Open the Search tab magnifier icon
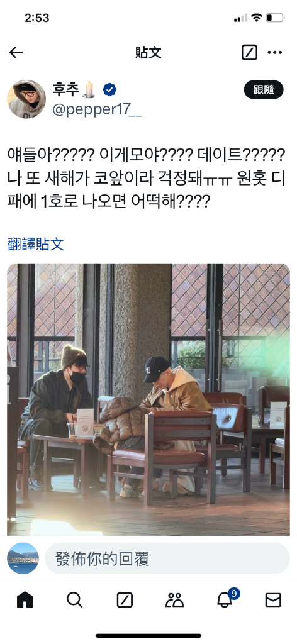The width and height of the screenshot is (297, 644). click(74, 600)
